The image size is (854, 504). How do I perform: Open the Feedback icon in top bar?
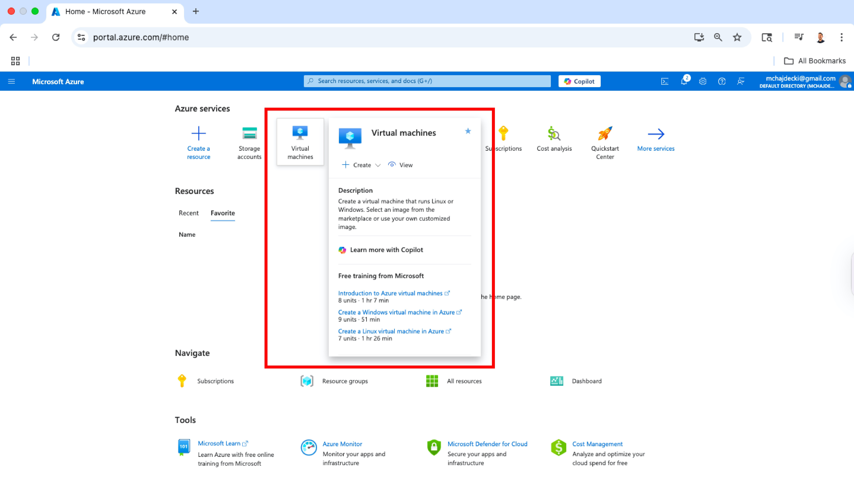click(x=741, y=81)
